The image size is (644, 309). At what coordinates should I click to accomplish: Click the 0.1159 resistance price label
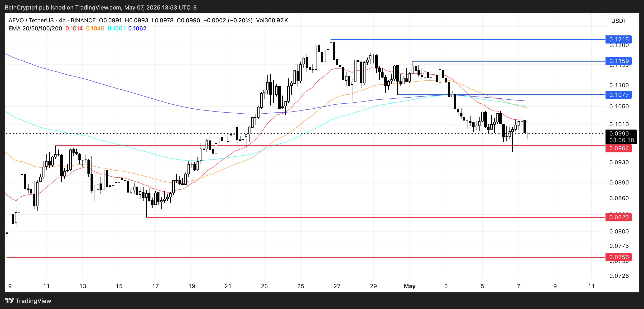pyautogui.click(x=619, y=61)
